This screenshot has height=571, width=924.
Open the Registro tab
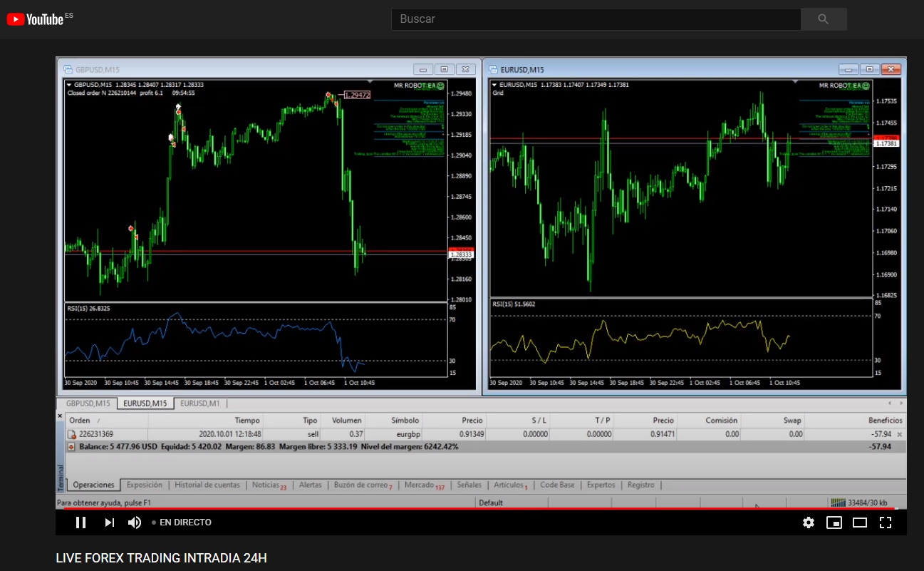pos(640,485)
